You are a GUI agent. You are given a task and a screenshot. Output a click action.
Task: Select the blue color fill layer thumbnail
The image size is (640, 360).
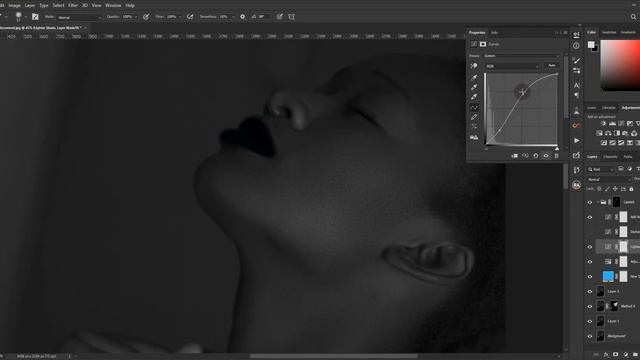[x=608, y=276]
